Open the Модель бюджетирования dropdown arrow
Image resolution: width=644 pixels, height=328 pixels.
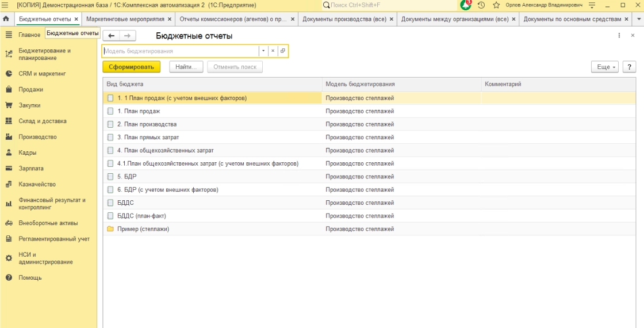click(x=263, y=51)
